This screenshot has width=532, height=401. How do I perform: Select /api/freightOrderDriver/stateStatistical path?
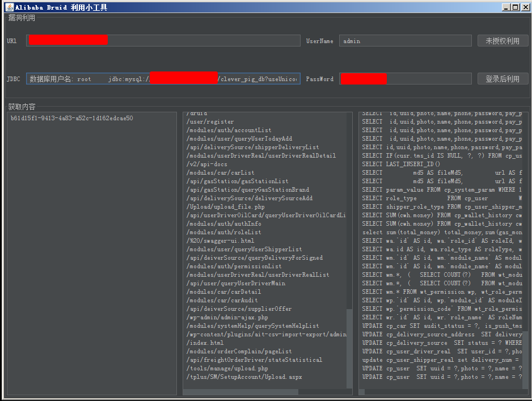(254, 360)
